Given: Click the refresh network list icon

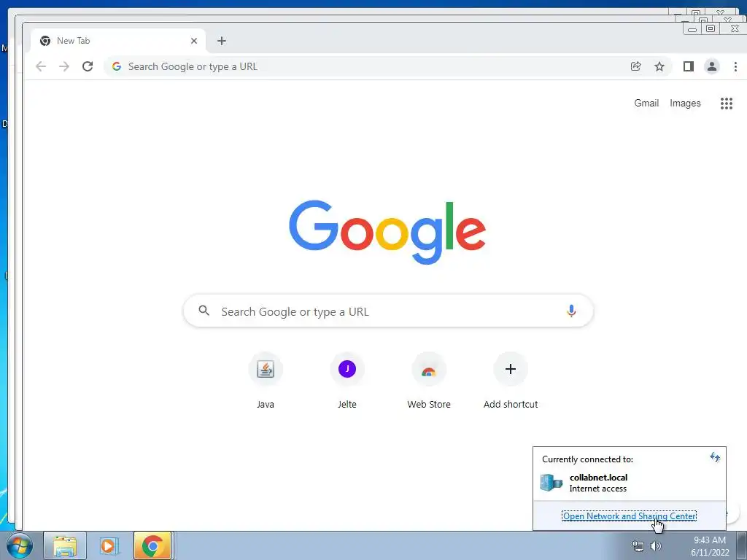Looking at the screenshot, I should (x=715, y=458).
